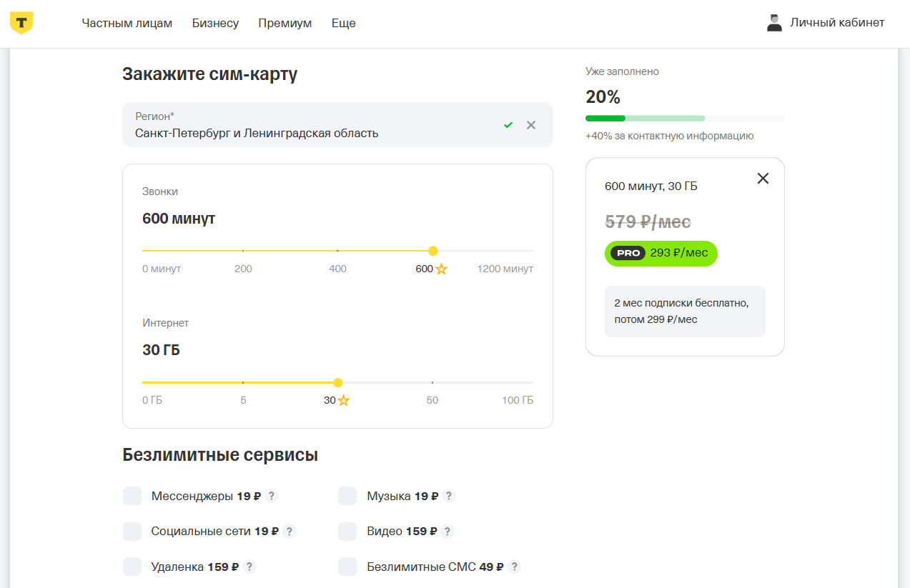Open Личный кабинет link

tap(837, 23)
